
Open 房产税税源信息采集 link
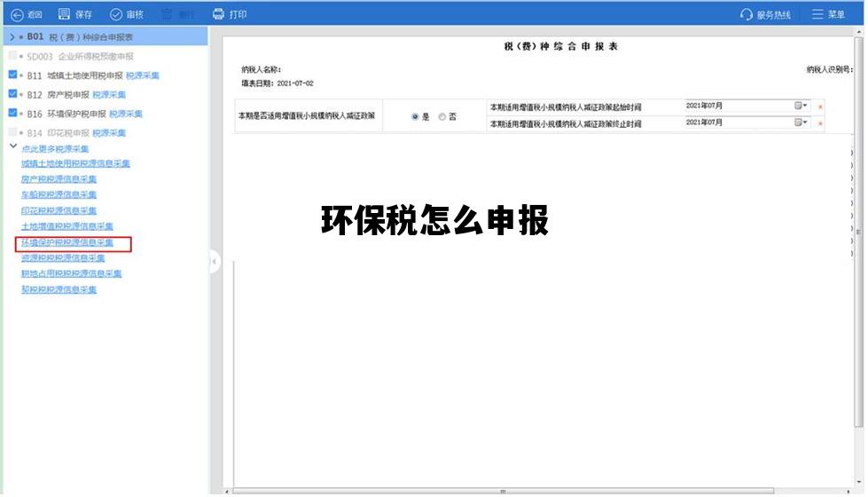coord(59,179)
